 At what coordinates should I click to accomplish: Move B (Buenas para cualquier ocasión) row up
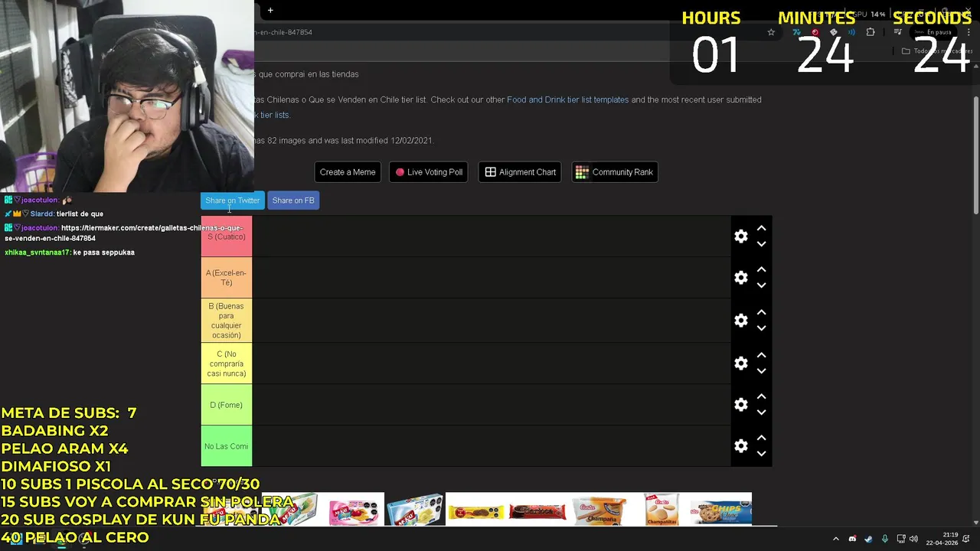pyautogui.click(x=761, y=312)
